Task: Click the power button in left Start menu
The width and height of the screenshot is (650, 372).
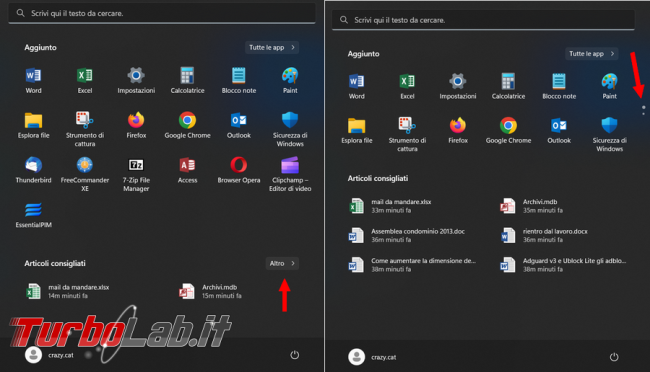Action: coord(294,355)
